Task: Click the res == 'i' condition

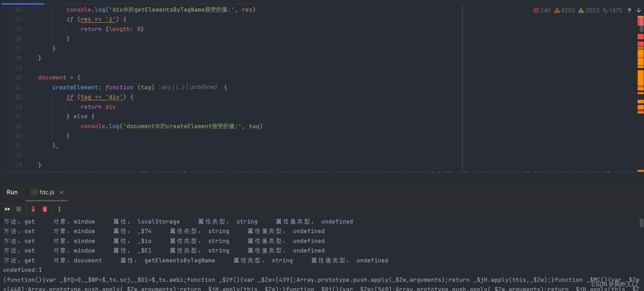Action: 98,19
